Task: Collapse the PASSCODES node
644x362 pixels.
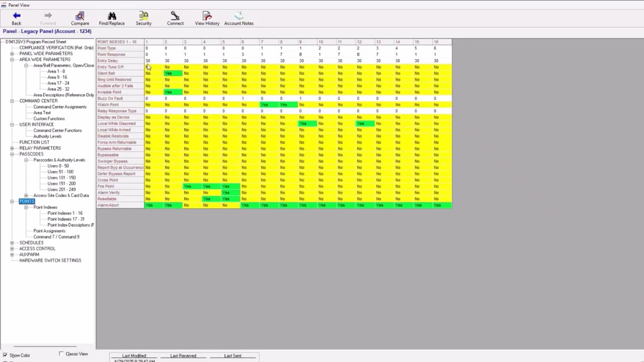Action: click(x=12, y=154)
